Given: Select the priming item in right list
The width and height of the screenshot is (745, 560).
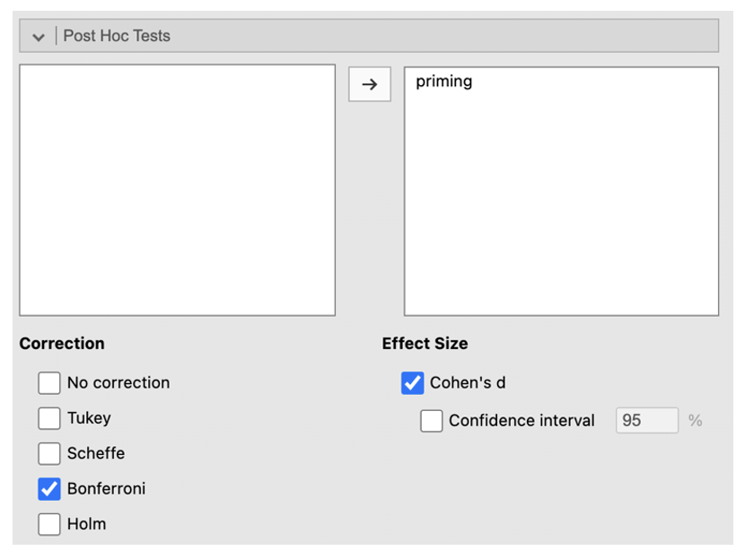Looking at the screenshot, I should [x=443, y=82].
